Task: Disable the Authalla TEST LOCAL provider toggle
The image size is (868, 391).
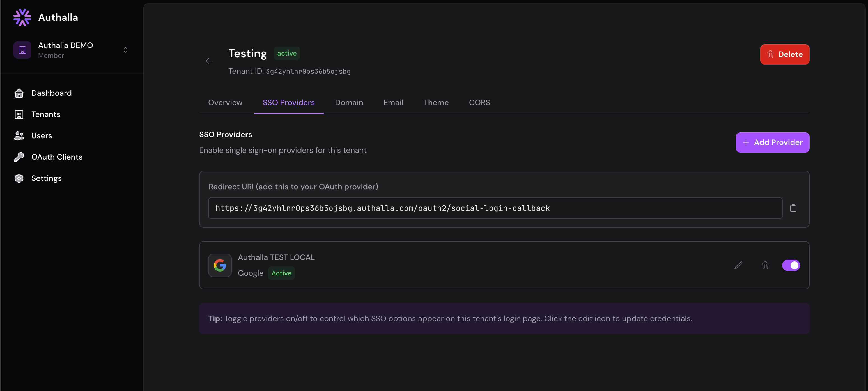Action: [x=791, y=265]
